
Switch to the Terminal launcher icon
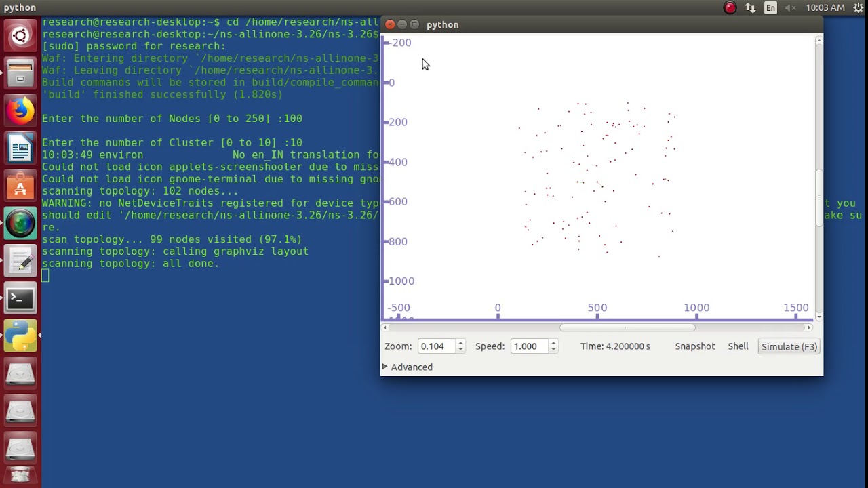20,298
